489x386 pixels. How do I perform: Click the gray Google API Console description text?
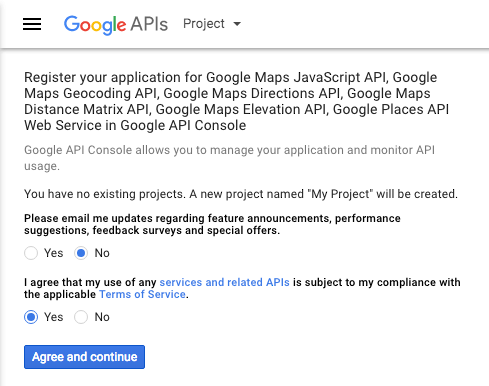tap(229, 158)
